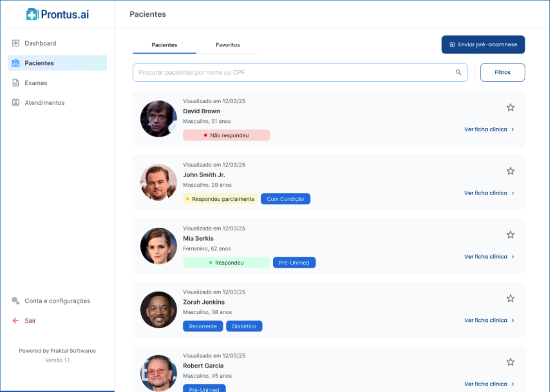Click the name John Smith Jr.

tap(204, 175)
